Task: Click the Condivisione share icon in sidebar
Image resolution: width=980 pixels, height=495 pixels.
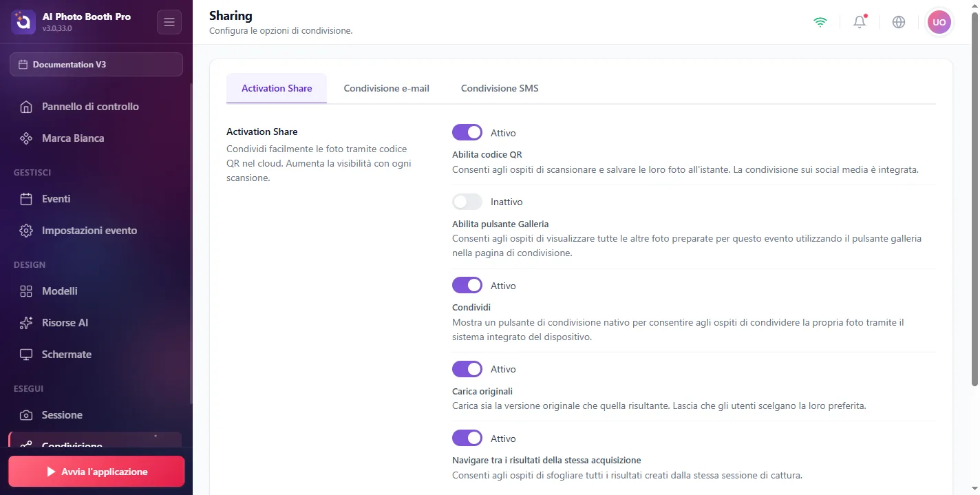Action: click(x=26, y=445)
